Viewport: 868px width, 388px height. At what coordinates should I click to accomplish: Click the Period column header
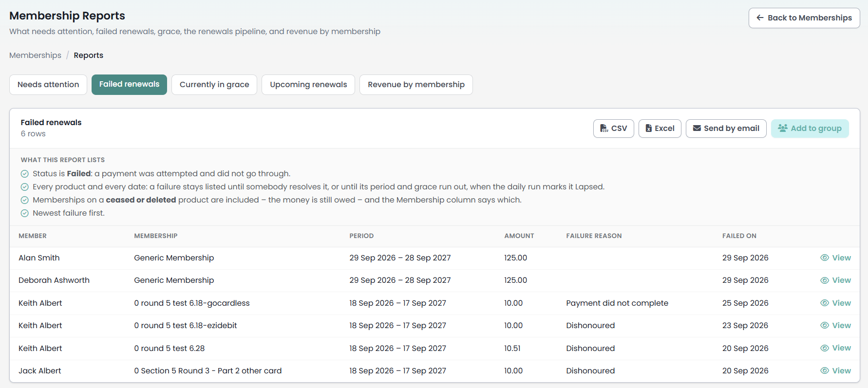coord(361,236)
